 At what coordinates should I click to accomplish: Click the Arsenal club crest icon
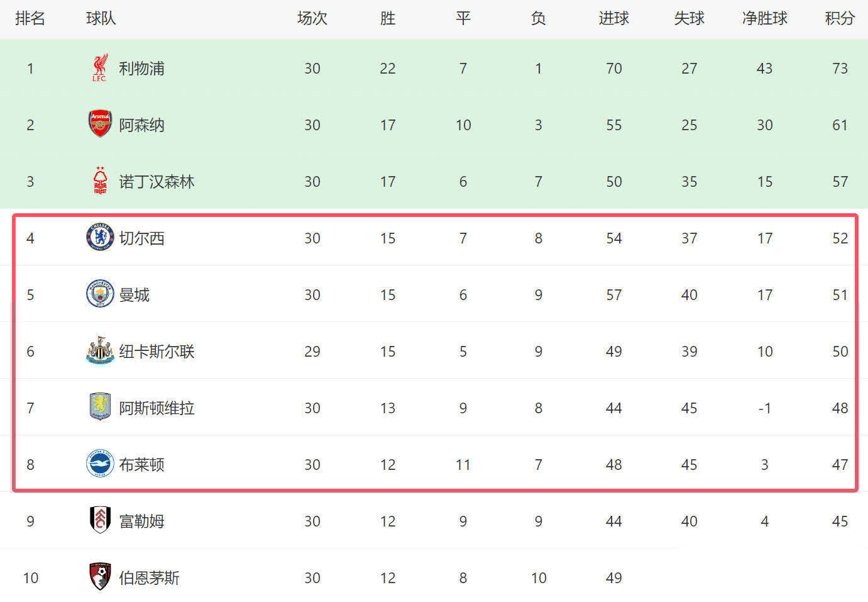tap(100, 124)
